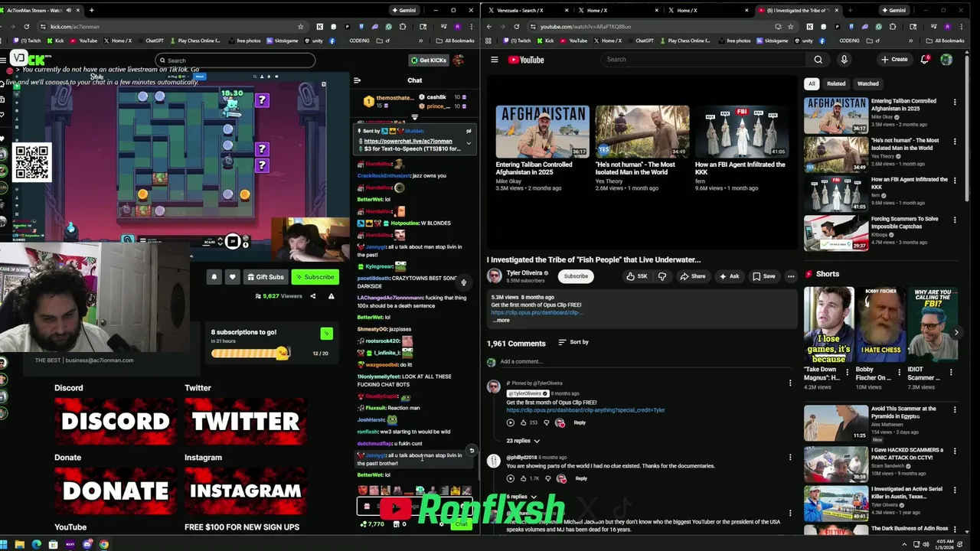Start YouTube voice search with microphone
980x551 pixels.
pyautogui.click(x=844, y=60)
